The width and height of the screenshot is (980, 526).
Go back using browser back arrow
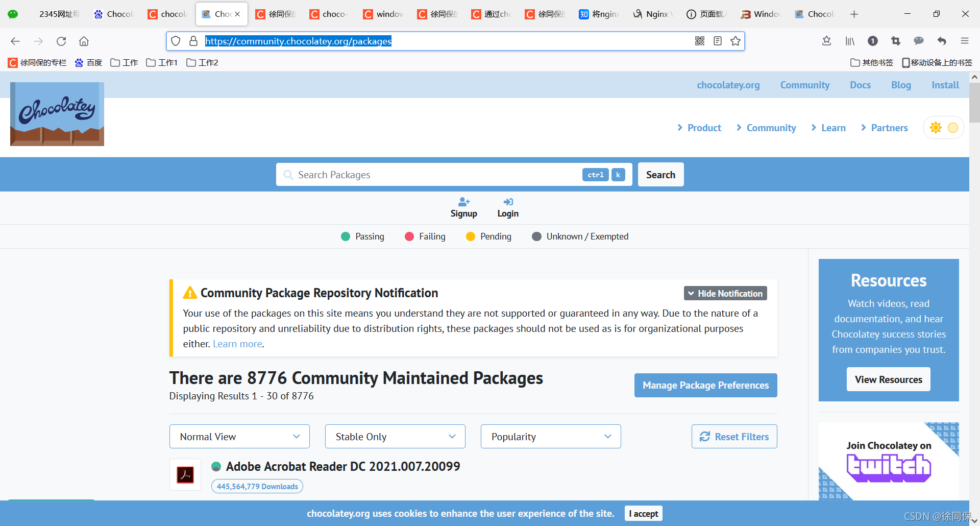tap(15, 41)
